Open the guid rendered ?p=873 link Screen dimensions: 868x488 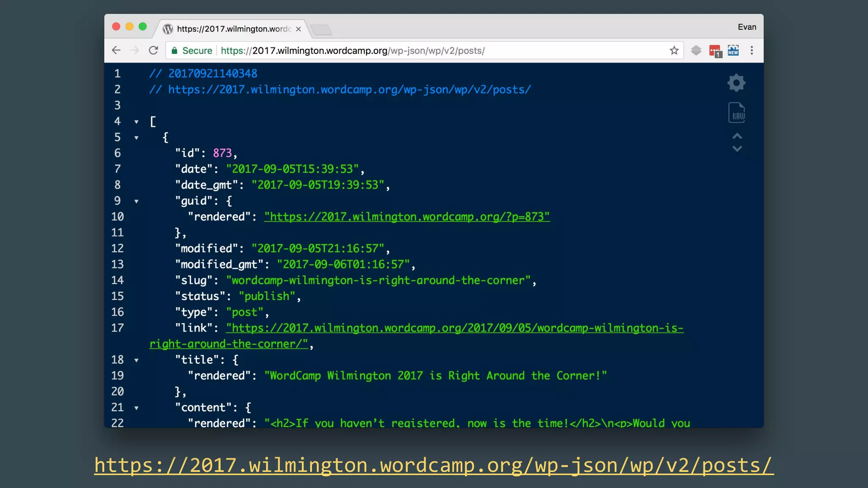407,217
